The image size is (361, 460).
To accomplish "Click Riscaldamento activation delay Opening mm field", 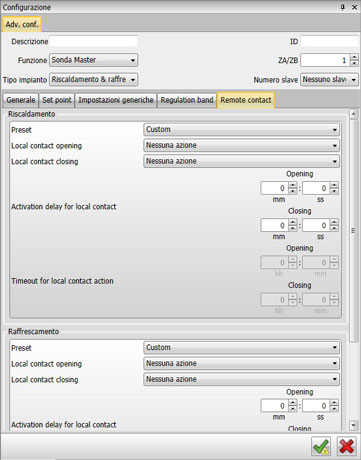I will pos(275,188).
